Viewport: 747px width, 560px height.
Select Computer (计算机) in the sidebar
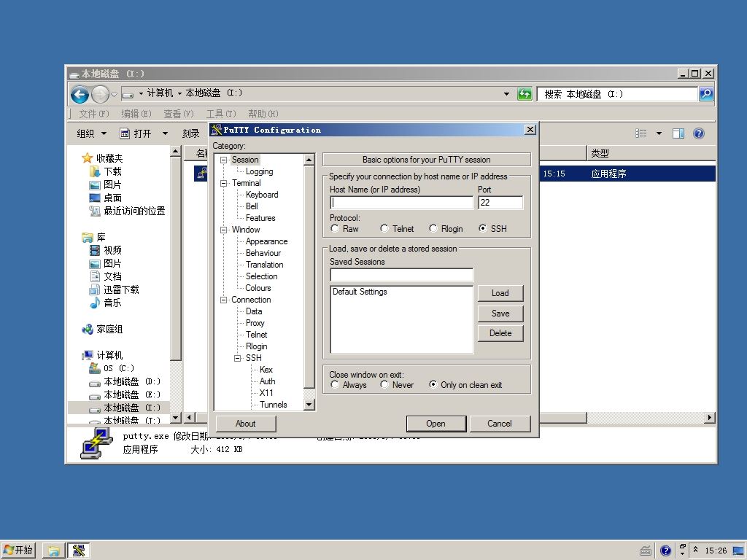102,355
